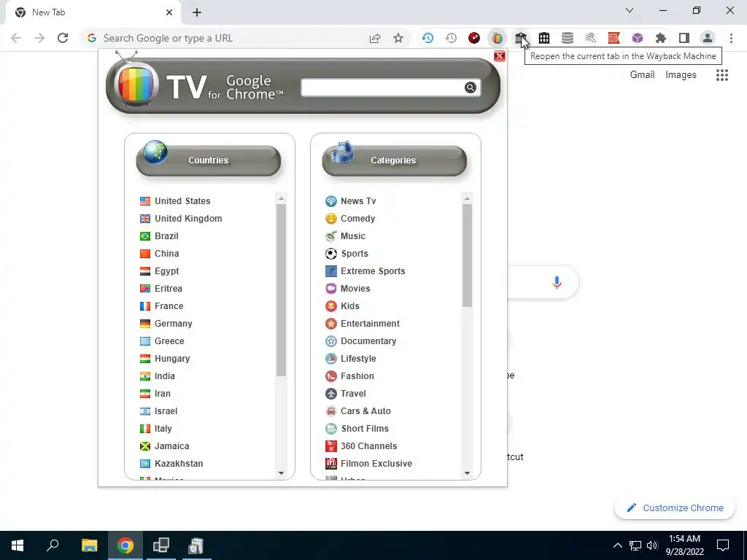
Task: Show hidden system tray icons
Action: pos(617,545)
